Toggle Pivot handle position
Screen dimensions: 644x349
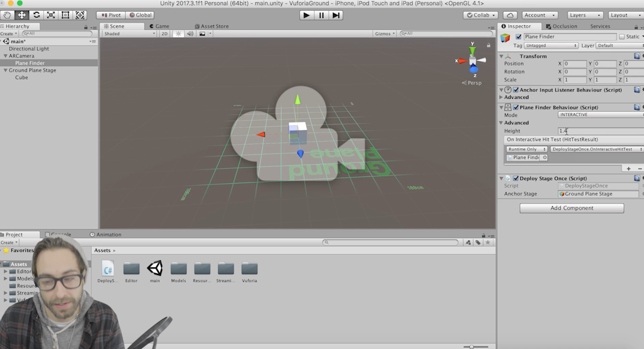click(x=111, y=15)
